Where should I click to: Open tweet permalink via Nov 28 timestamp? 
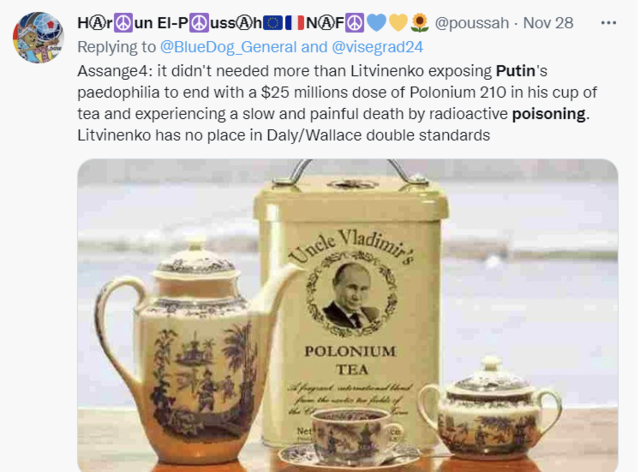[548, 23]
